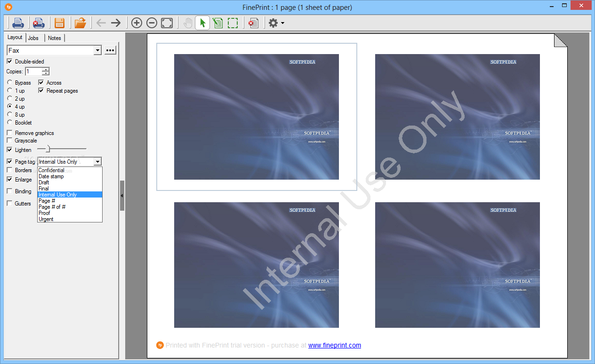595x364 pixels.
Task: Choose Page # of # list item
Action: pyautogui.click(x=70, y=207)
